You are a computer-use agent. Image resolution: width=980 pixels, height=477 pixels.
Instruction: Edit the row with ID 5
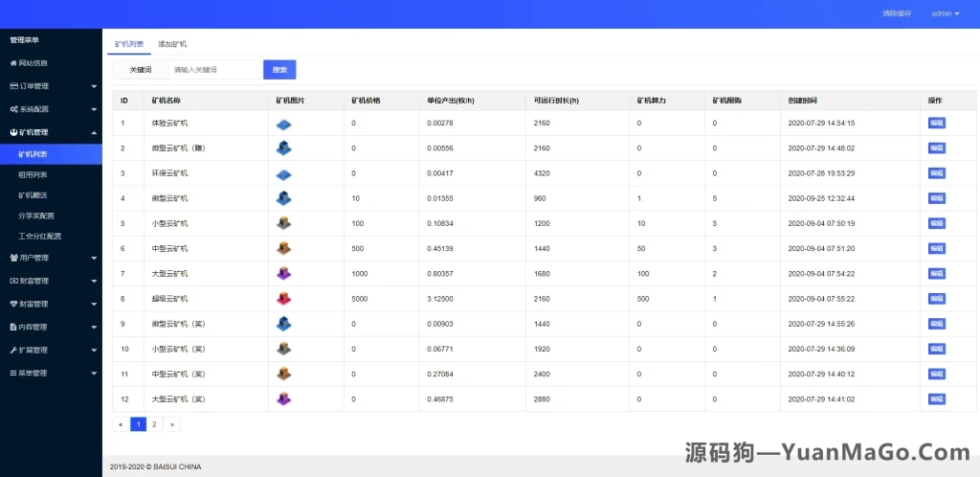point(936,223)
